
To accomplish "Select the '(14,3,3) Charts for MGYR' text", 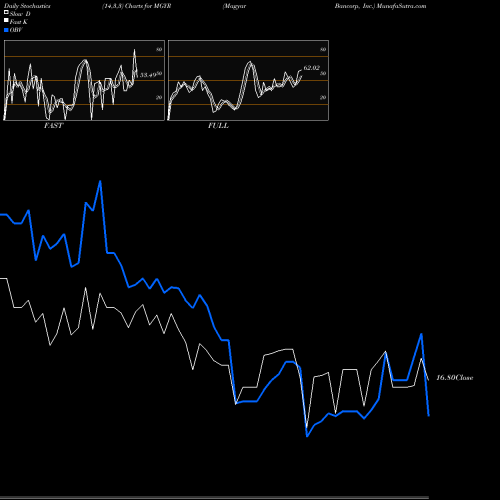I will tap(136, 6).
